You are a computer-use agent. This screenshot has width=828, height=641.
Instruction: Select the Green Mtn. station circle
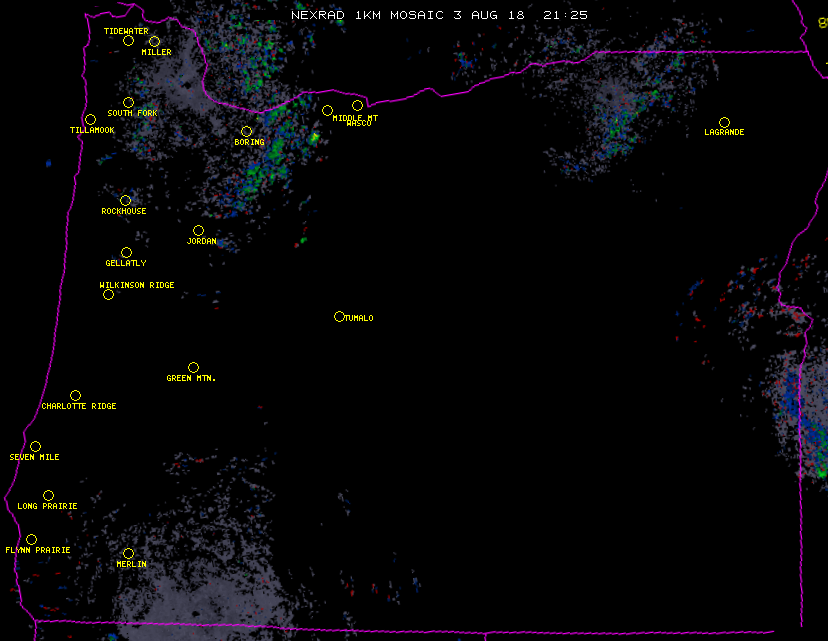pos(193,368)
